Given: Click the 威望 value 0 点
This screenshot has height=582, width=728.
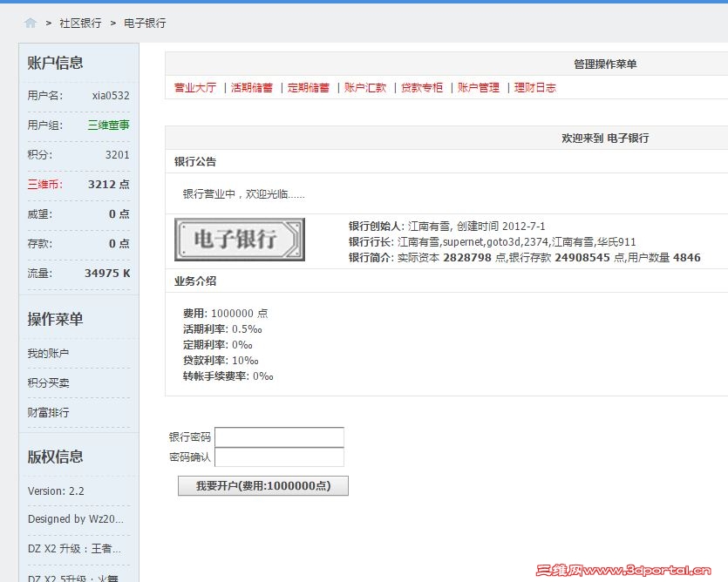Looking at the screenshot, I should point(119,214).
